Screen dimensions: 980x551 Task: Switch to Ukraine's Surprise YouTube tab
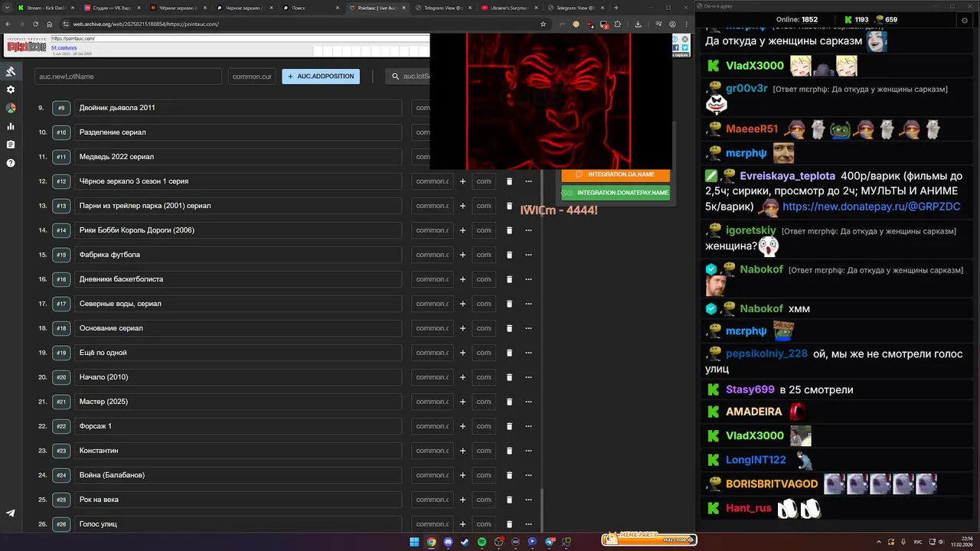point(510,8)
